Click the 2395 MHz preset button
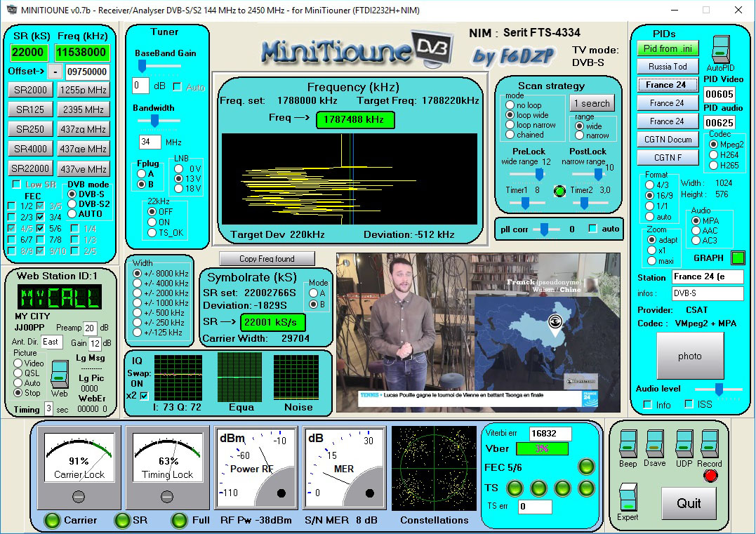 coord(84,109)
